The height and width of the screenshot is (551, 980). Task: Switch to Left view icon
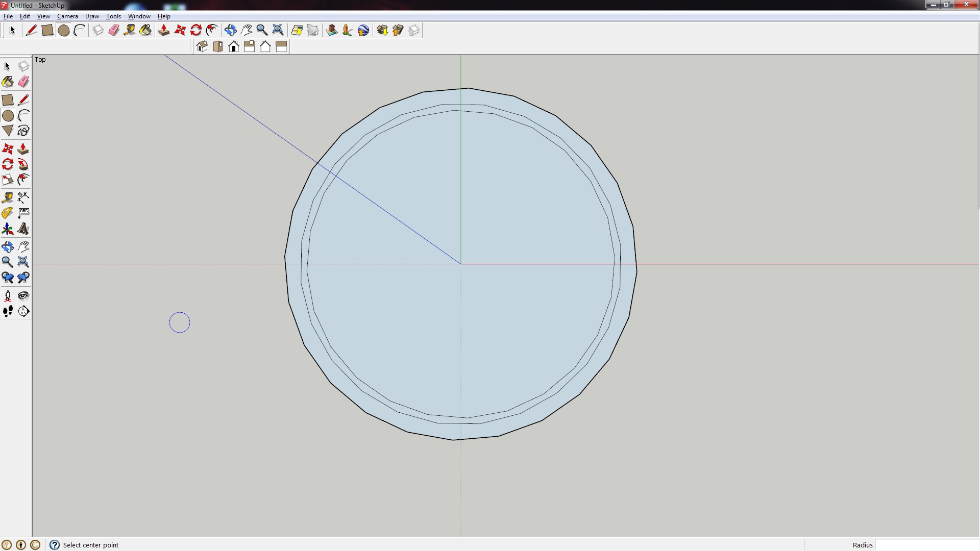(x=281, y=47)
